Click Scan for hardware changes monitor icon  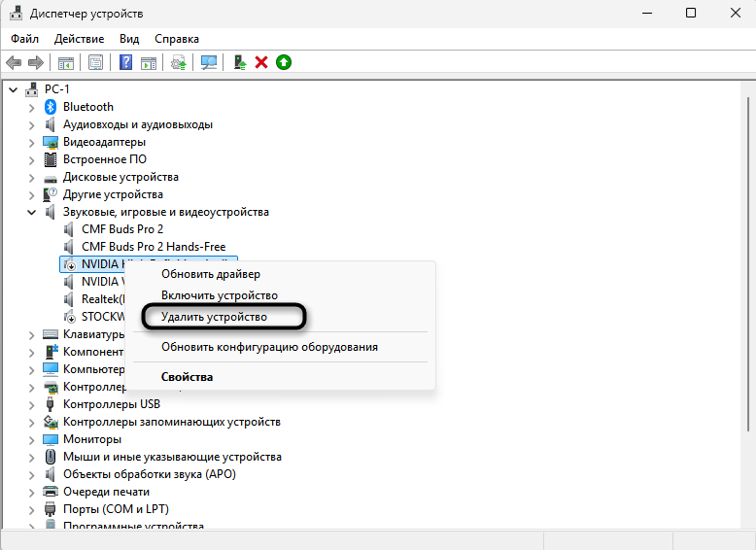click(209, 62)
